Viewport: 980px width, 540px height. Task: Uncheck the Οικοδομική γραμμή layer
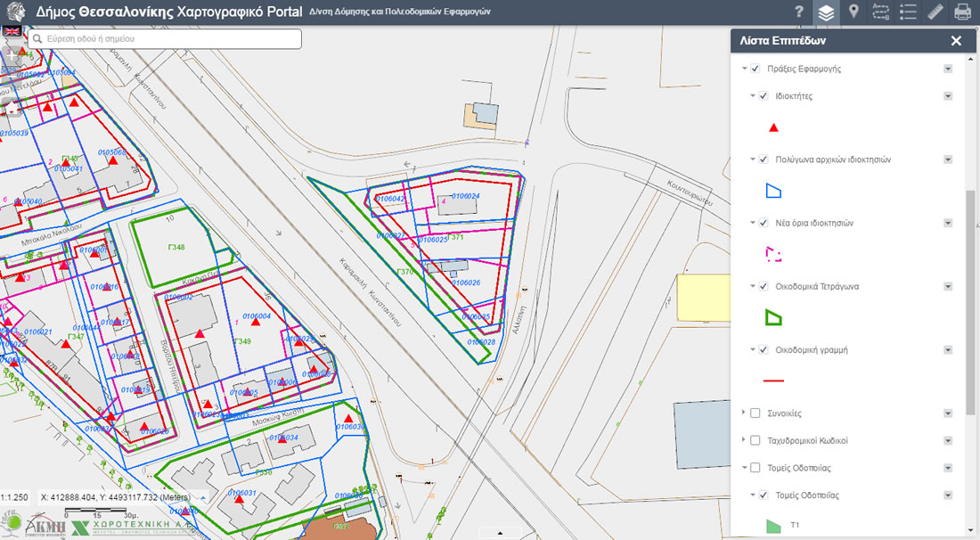(x=764, y=350)
